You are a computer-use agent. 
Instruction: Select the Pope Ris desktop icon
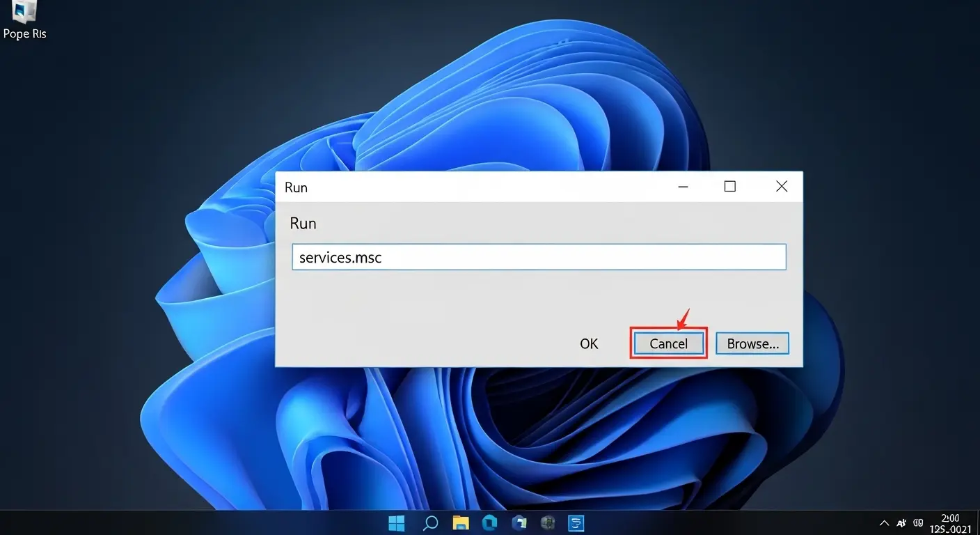[x=25, y=20]
